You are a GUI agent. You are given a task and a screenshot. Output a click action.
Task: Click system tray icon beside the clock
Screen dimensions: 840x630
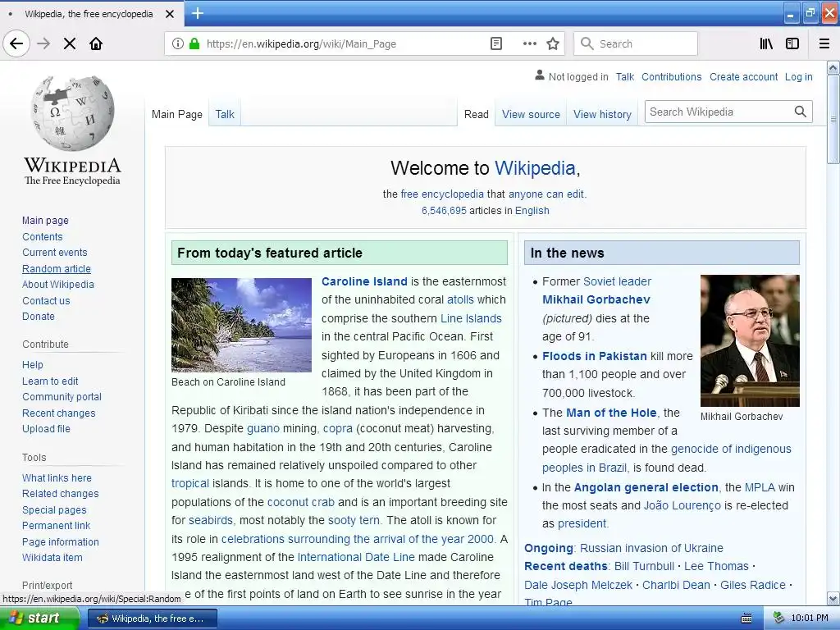778,619
